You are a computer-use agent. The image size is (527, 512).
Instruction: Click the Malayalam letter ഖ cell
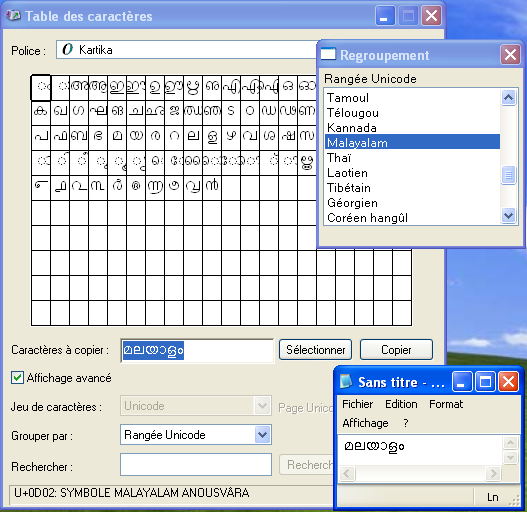click(x=60, y=113)
